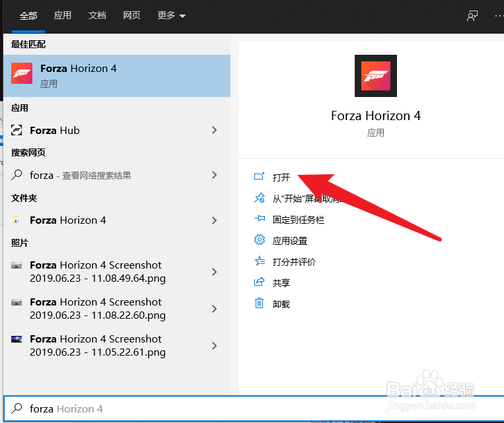
Task: Switch to the 全部 tab
Action: click(28, 15)
